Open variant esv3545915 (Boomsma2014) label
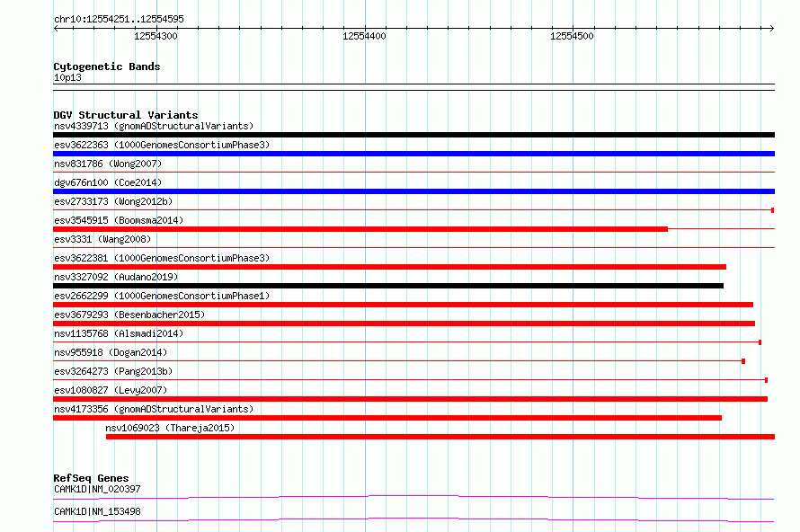 click(x=119, y=220)
